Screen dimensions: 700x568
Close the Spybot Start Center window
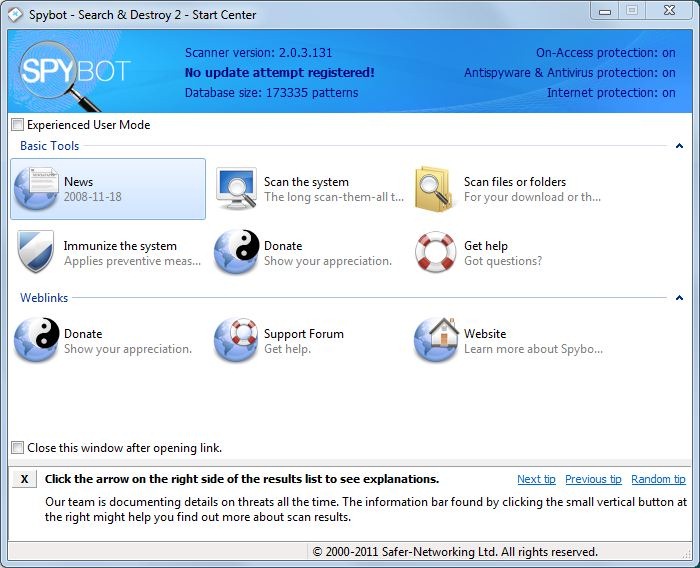click(x=669, y=11)
